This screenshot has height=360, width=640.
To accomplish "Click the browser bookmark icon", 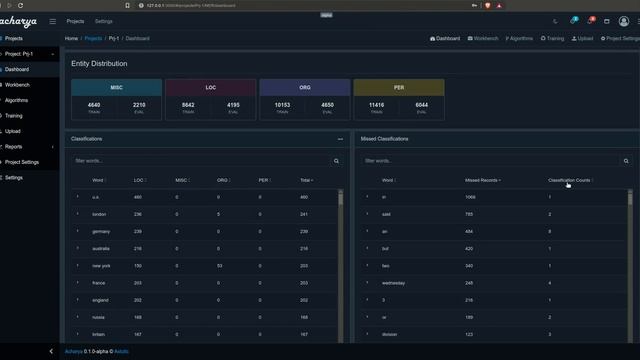I will click(127, 5).
